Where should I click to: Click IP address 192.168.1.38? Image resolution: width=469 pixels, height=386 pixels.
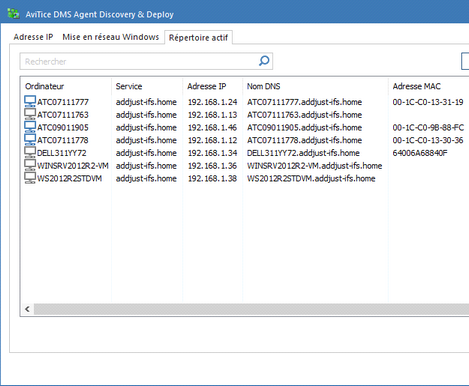pyautogui.click(x=212, y=178)
